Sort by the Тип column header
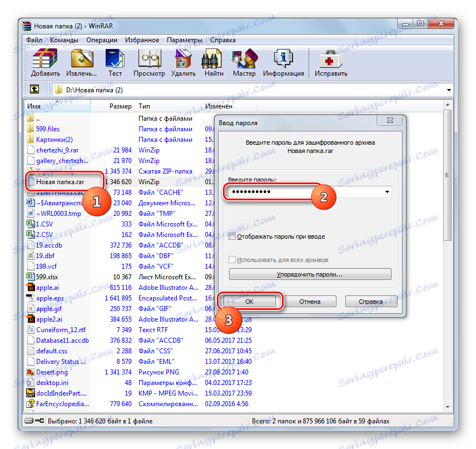This screenshot has height=449, width=476. pyautogui.click(x=168, y=106)
